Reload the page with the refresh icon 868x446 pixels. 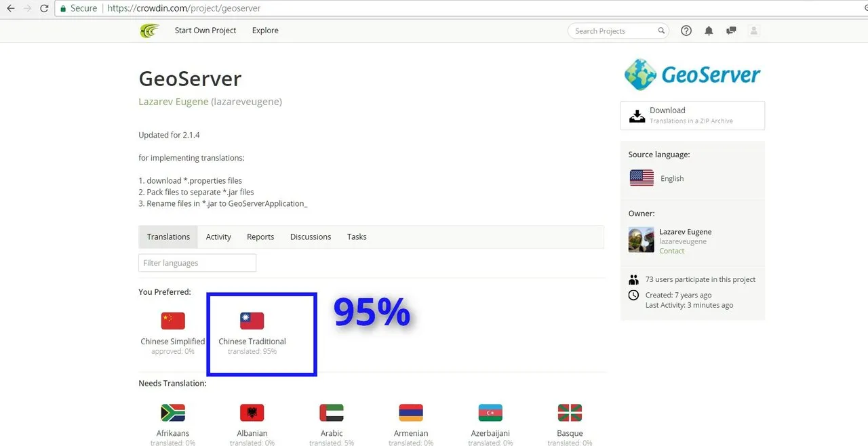[44, 8]
